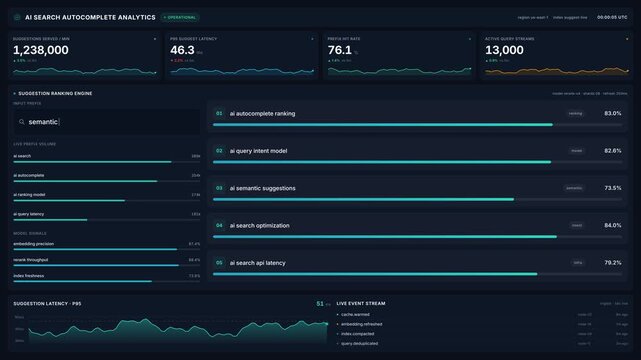Viewport: 641px width, 360px height.
Task: Click the P95 Suggest Latency card indicator dot
Action: click(312, 39)
